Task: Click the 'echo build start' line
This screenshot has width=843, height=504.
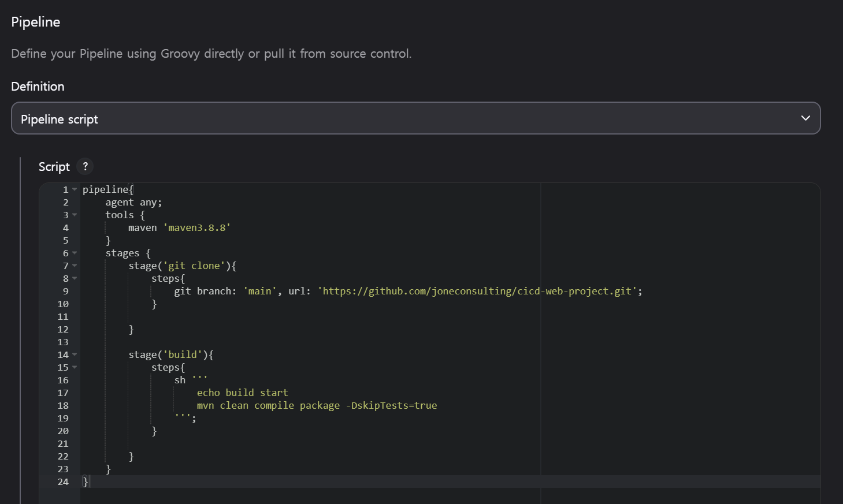Action: [242, 393]
